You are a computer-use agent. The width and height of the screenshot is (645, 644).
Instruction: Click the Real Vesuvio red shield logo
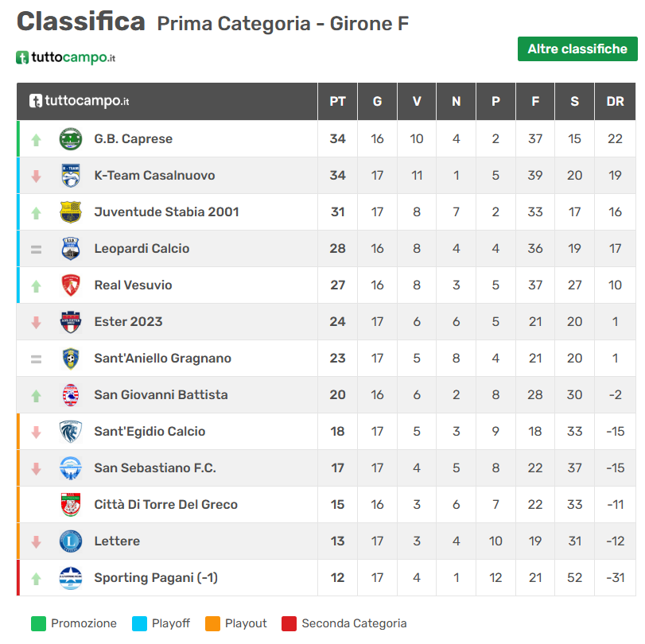70,285
